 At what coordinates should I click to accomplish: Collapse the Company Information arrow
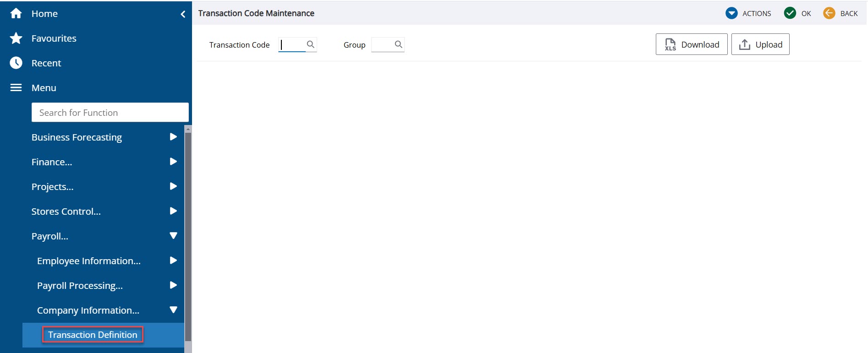pos(173,310)
